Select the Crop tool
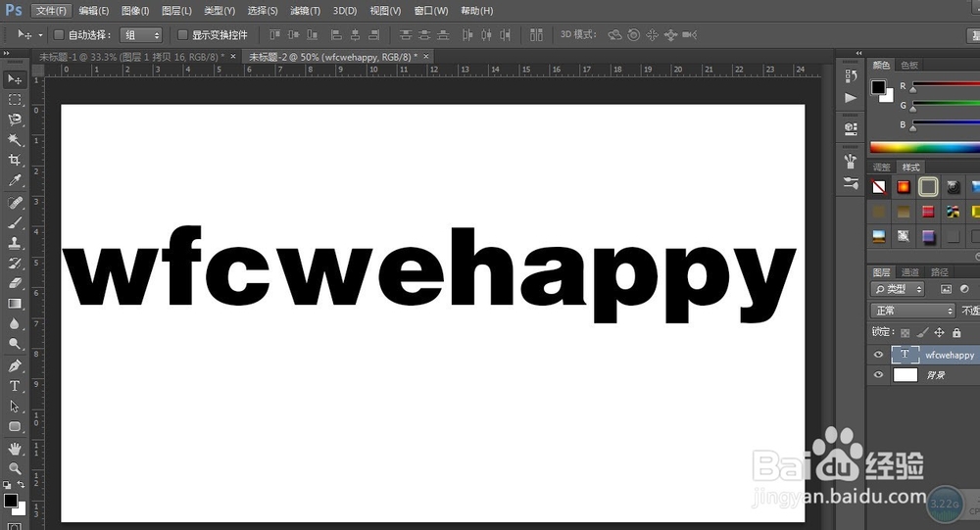Viewport: 980px width, 530px height. 15,160
